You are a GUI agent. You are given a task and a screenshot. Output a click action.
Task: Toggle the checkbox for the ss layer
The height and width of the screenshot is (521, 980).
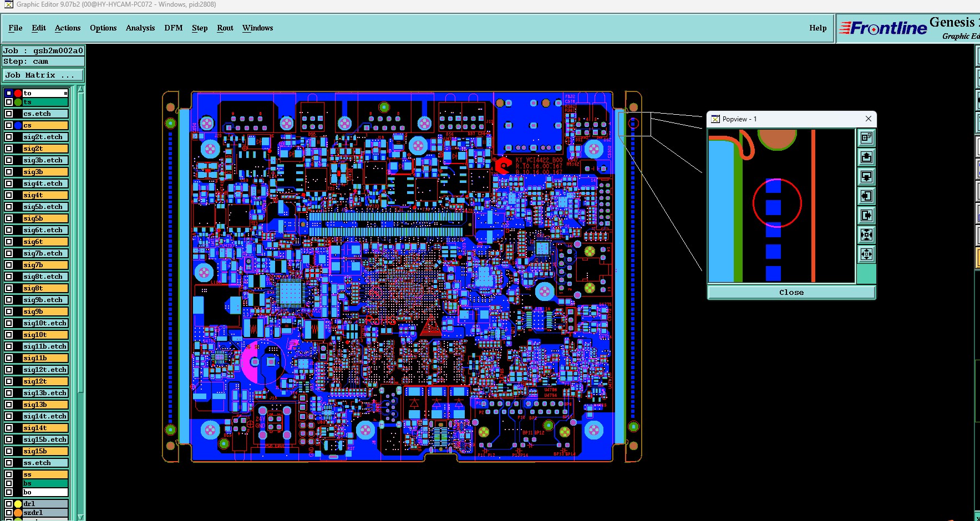click(x=9, y=474)
